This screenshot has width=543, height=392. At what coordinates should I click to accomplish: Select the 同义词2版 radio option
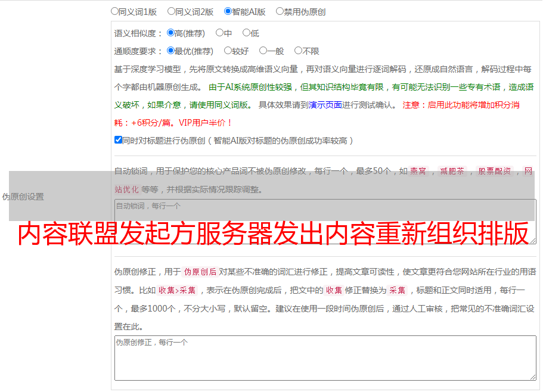click(172, 11)
